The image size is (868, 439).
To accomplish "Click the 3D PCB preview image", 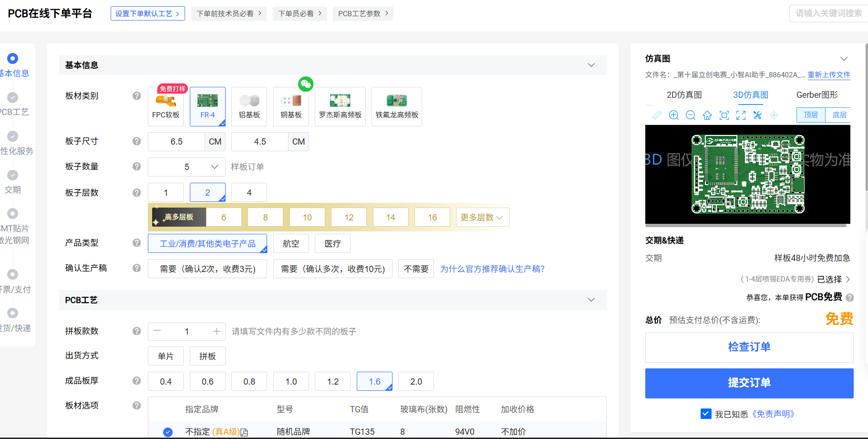I will [747, 174].
